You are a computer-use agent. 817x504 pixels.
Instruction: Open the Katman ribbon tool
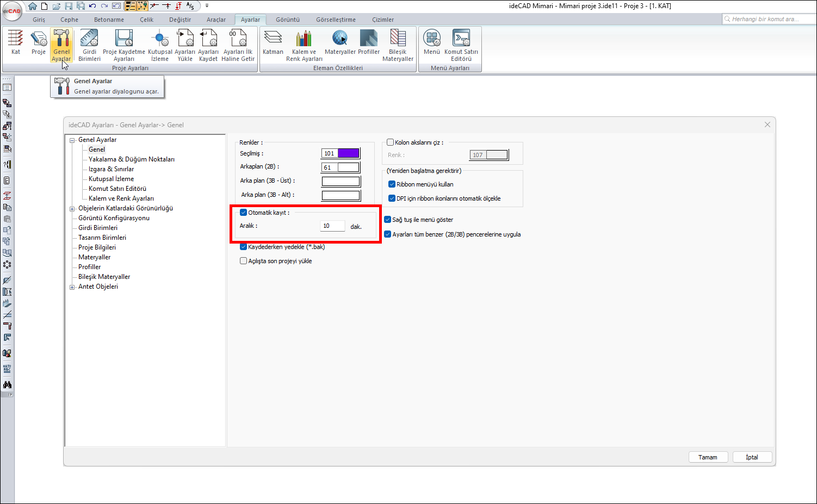click(x=273, y=43)
